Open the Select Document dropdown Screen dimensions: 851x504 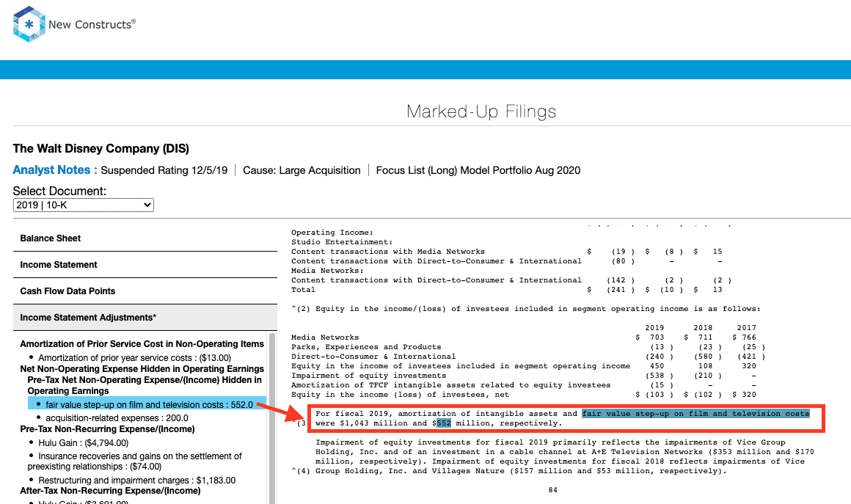pos(84,205)
